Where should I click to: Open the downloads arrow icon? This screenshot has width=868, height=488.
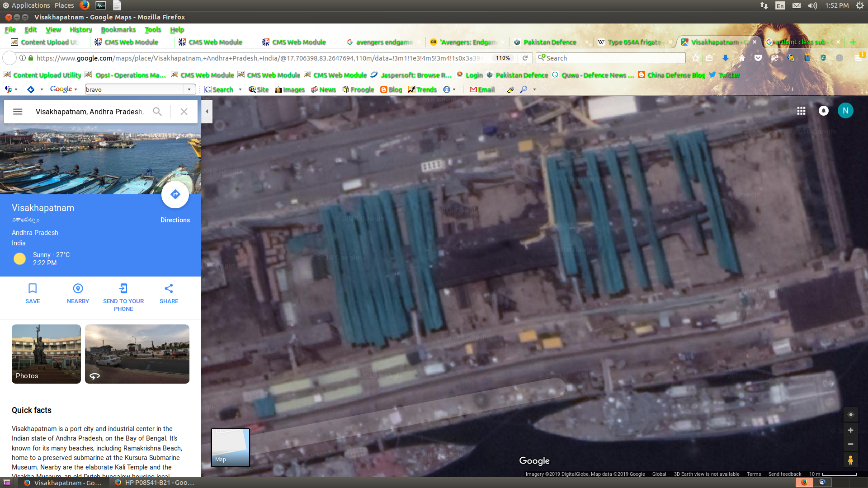725,58
